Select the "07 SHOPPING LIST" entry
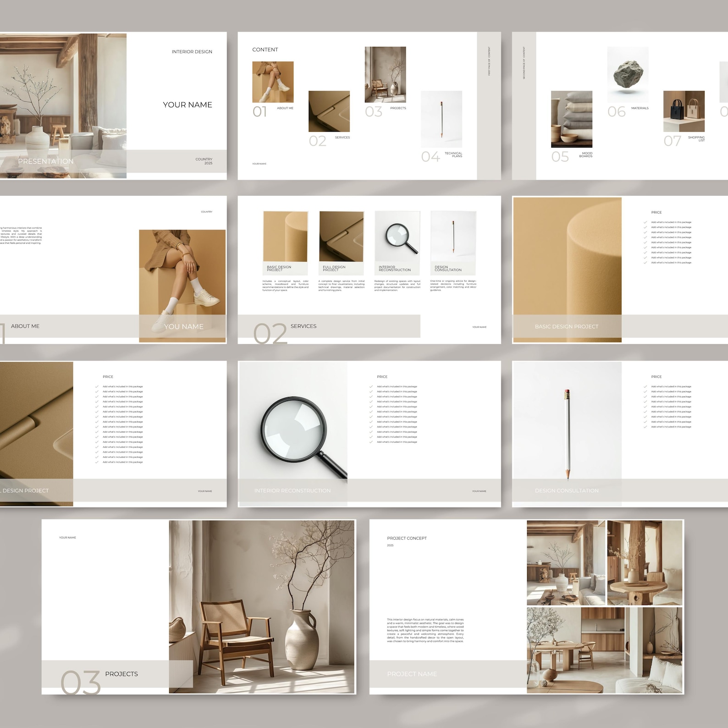 684,141
